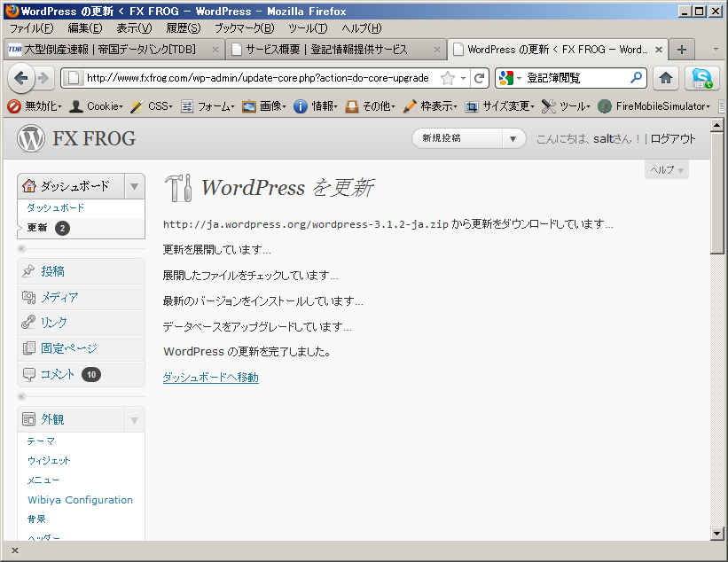Open the Cookie toolbar menu
The width and height of the screenshot is (728, 562).
click(97, 106)
